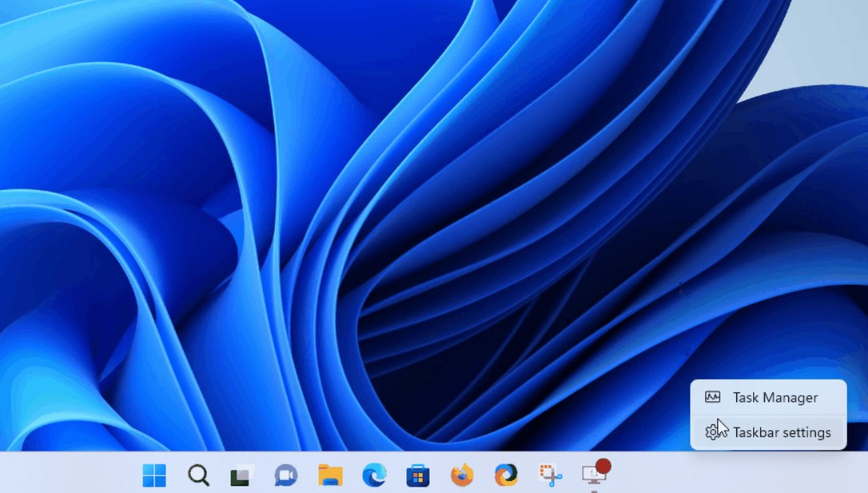Launch the Chat app from taskbar
This screenshot has width=868, height=493.
point(285,475)
